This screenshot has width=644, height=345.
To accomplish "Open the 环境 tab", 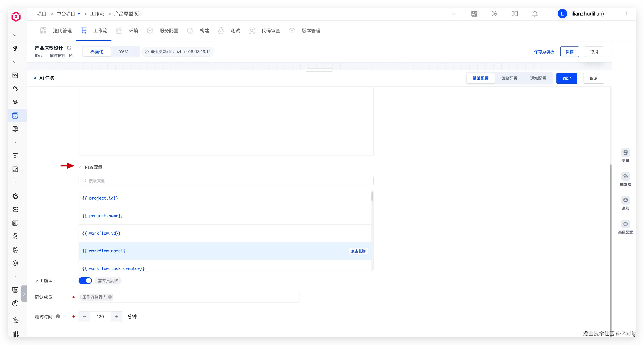I will coord(127,31).
